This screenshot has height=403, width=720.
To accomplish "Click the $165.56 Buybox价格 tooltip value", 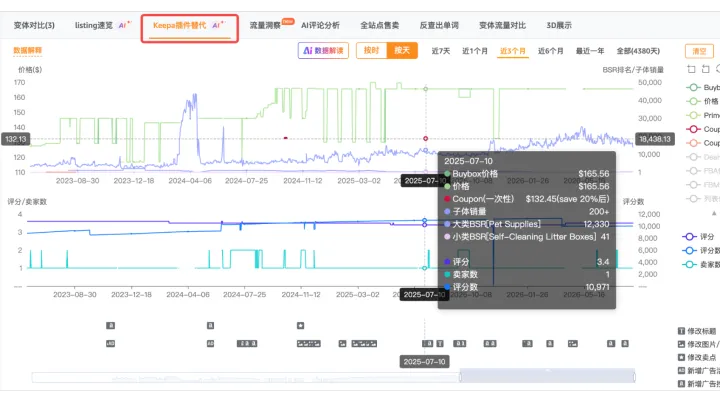I will click(594, 174).
